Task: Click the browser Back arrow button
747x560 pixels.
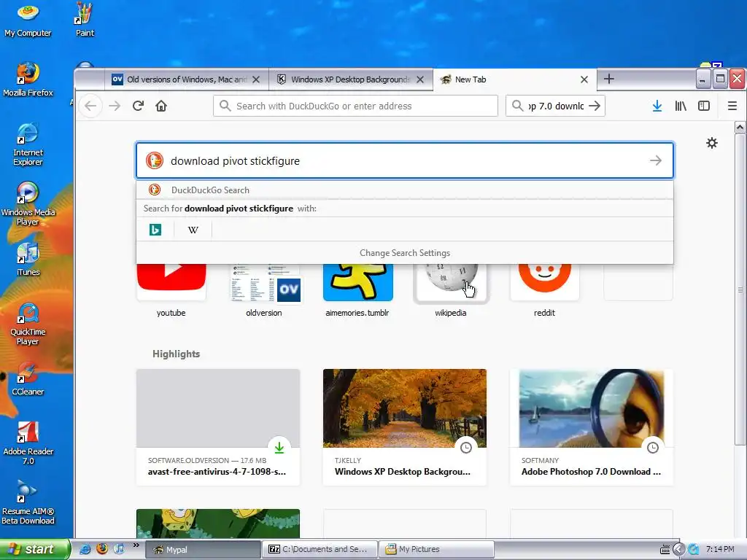Action: 90,106
